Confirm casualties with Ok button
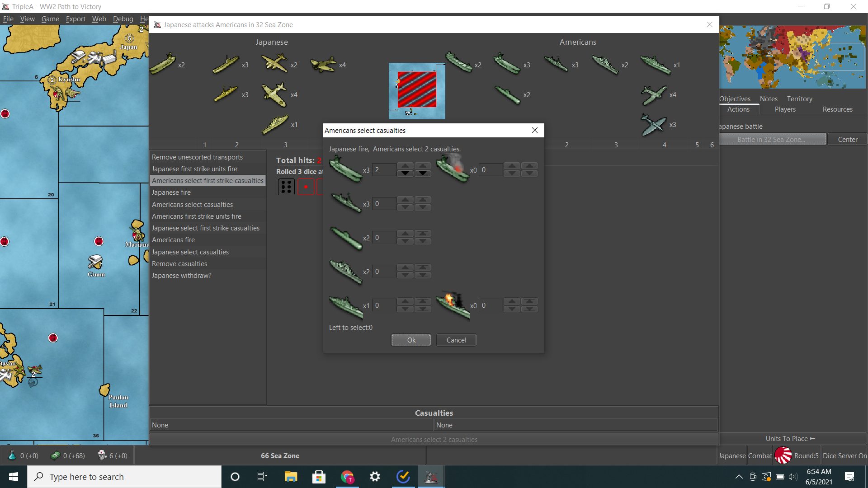 pos(411,340)
